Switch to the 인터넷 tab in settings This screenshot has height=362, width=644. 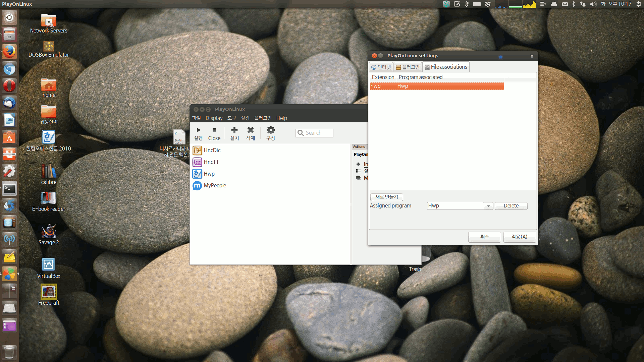[381, 67]
